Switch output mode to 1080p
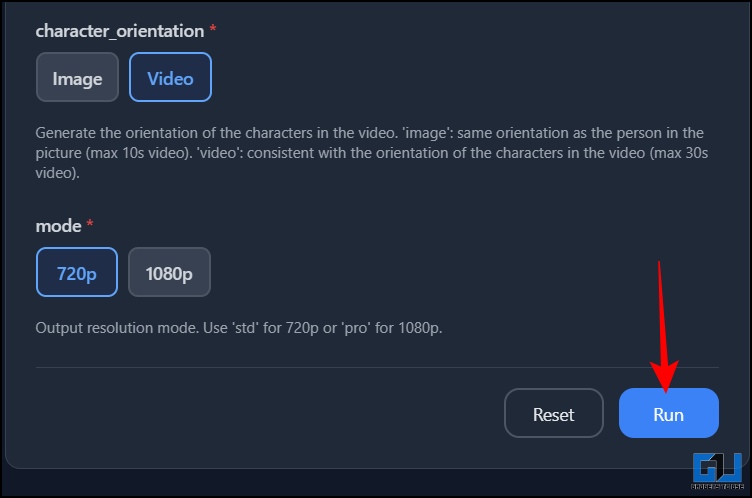This screenshot has height=498, width=752. [x=169, y=272]
